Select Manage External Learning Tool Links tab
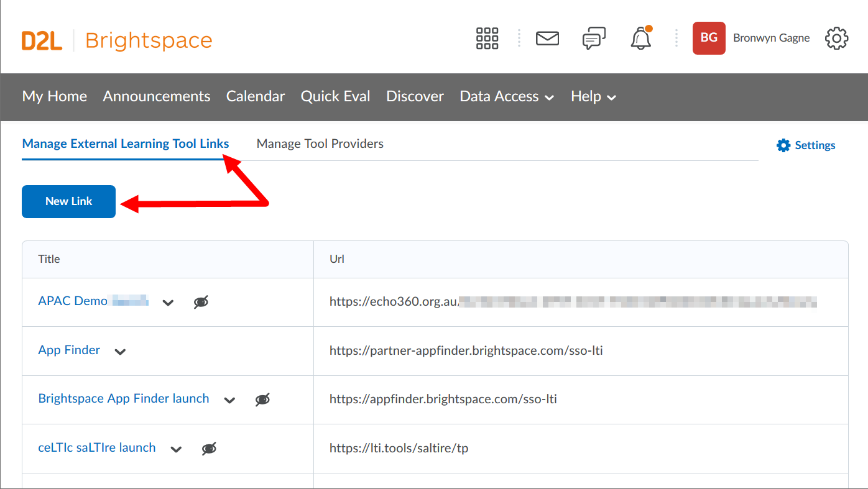The image size is (868, 489). 126,144
